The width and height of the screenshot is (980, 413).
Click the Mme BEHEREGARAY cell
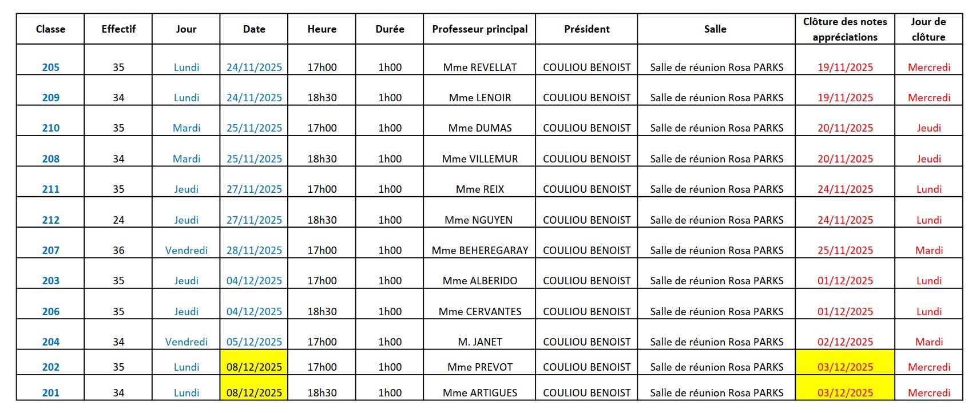pos(479,250)
